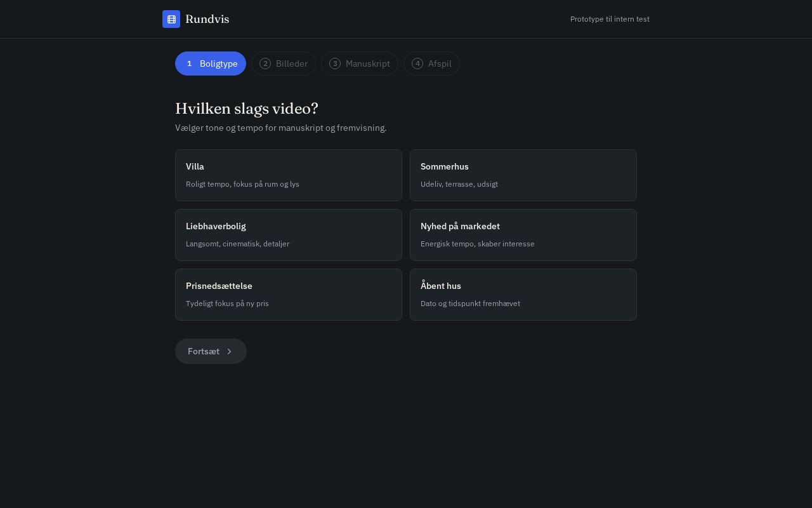Choose the Nyhed på markedet card
Image resolution: width=812 pixels, height=508 pixels.
pyautogui.click(x=523, y=235)
